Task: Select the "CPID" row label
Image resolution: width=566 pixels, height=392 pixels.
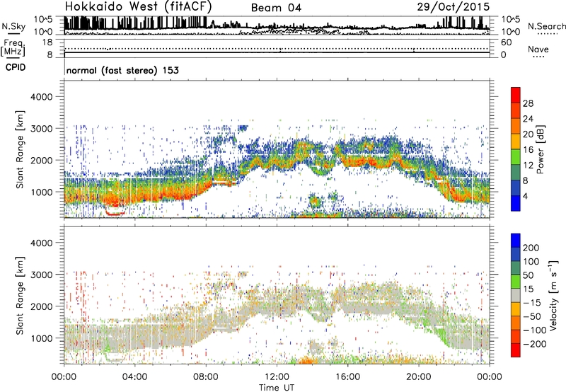Action: coord(16,67)
